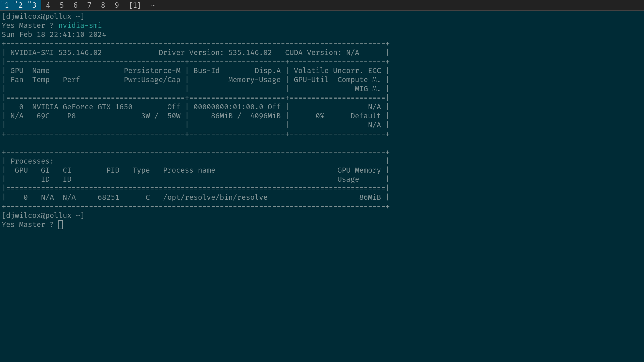This screenshot has width=644, height=362.
Task: Activate workspace 8
Action: click(x=103, y=5)
